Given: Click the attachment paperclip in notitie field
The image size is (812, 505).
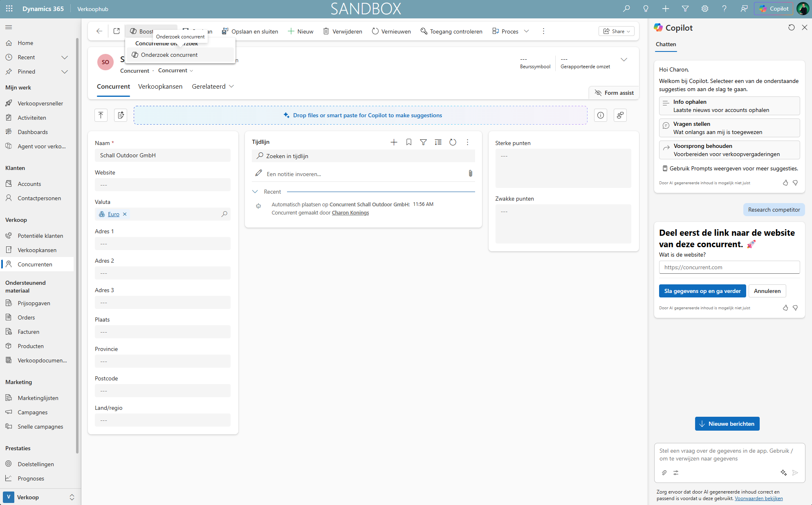Looking at the screenshot, I should tap(470, 174).
